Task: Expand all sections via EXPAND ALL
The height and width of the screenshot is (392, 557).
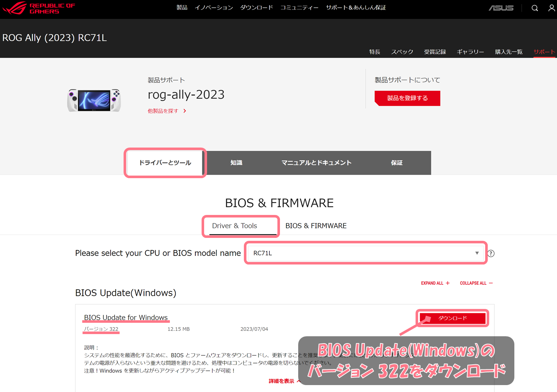Action: [x=432, y=283]
